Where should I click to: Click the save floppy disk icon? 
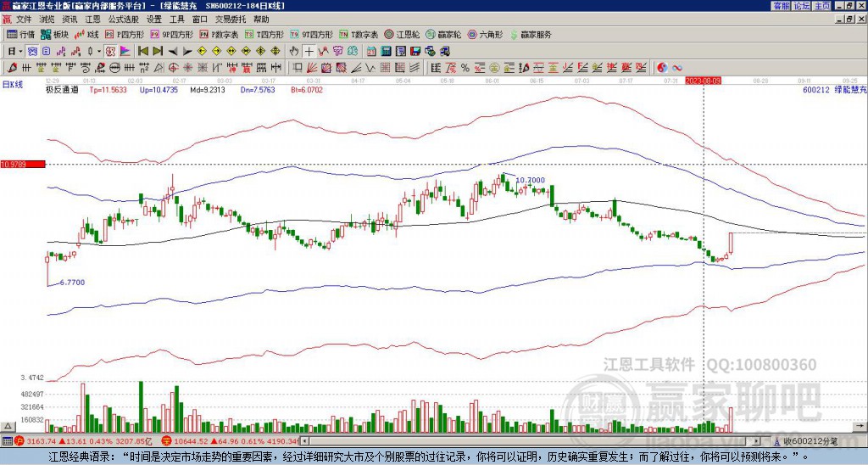415,52
